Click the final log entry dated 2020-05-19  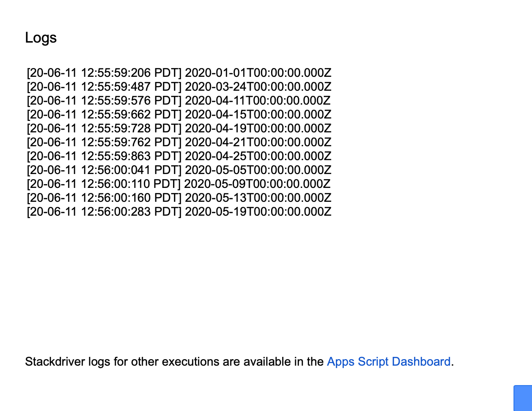click(x=179, y=212)
